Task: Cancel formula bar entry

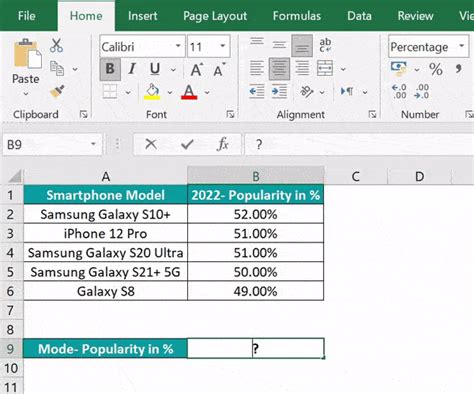Action: tap(151, 144)
